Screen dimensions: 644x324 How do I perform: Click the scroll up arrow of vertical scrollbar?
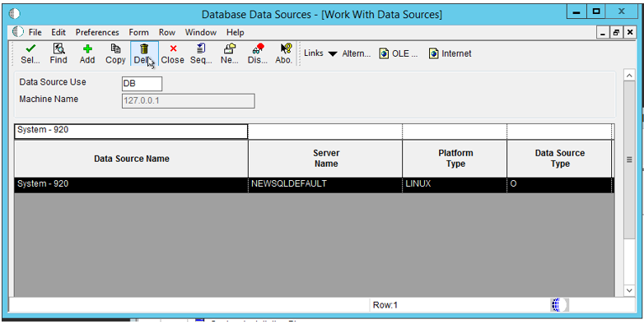point(629,76)
